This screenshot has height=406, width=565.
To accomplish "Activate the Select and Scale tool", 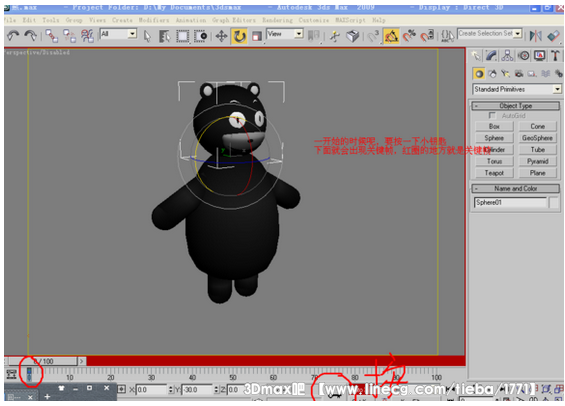I will pyautogui.click(x=257, y=36).
